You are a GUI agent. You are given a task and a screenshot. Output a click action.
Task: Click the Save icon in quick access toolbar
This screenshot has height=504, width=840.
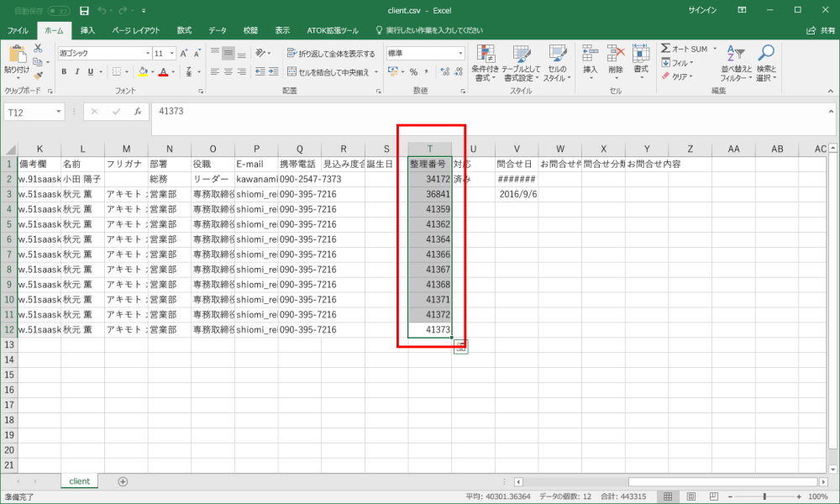click(83, 11)
